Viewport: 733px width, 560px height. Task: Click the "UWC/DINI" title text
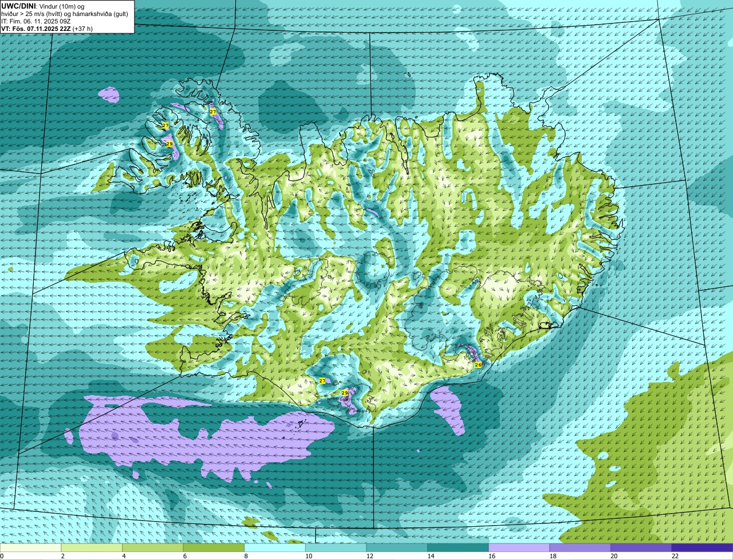[x=18, y=6]
